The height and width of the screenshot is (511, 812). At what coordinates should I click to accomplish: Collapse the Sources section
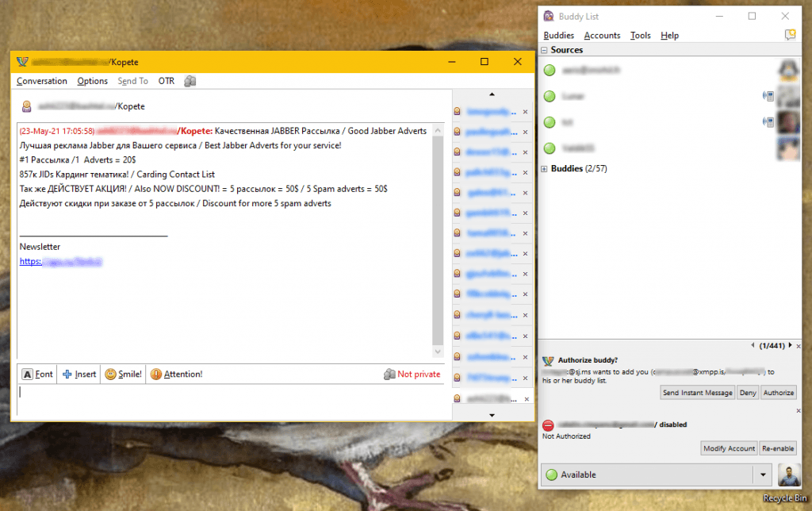(543, 49)
